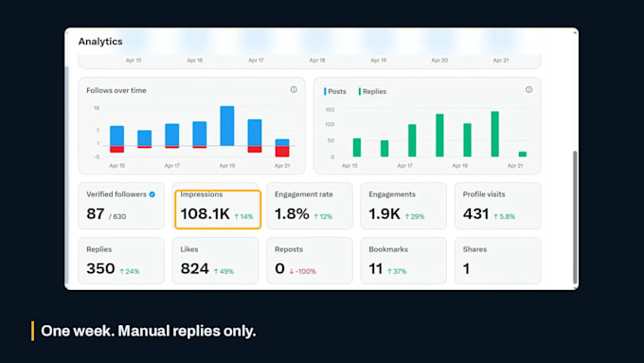The height and width of the screenshot is (363, 644).
Task: Select the Verified followers card
Action: pos(121,206)
